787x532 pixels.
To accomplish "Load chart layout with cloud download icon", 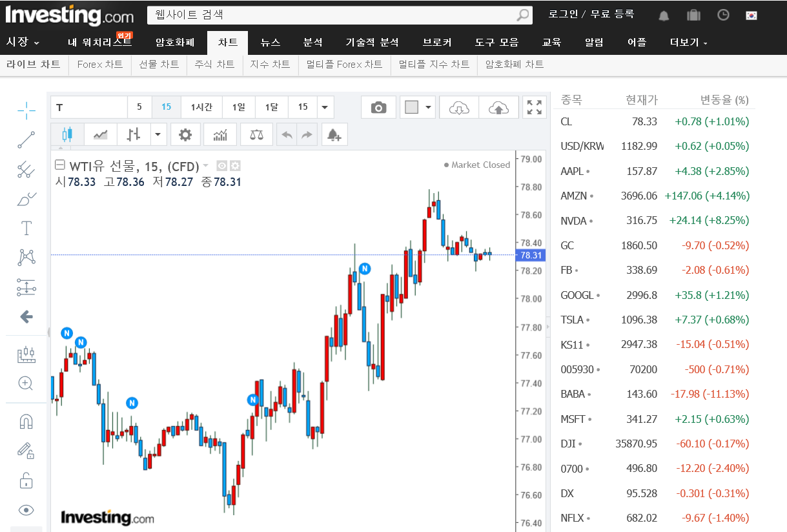I will pos(459,108).
